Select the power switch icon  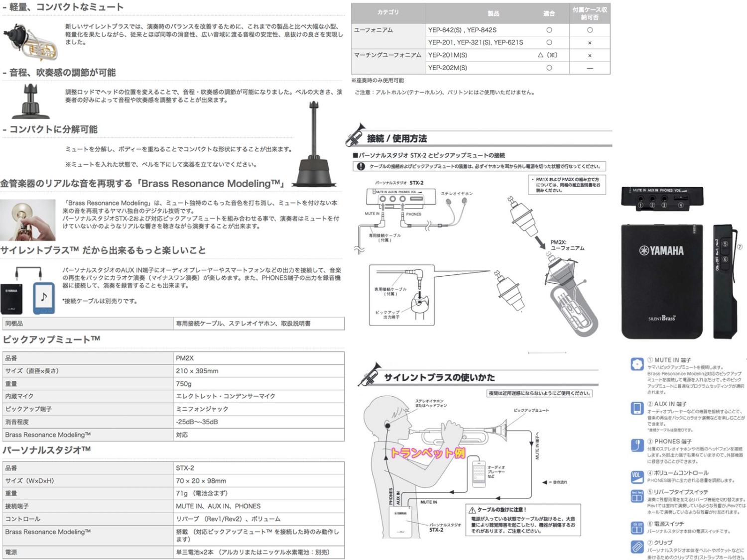click(x=637, y=528)
